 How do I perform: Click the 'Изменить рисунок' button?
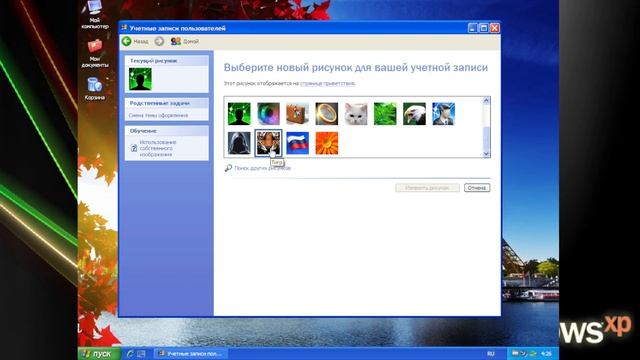427,188
